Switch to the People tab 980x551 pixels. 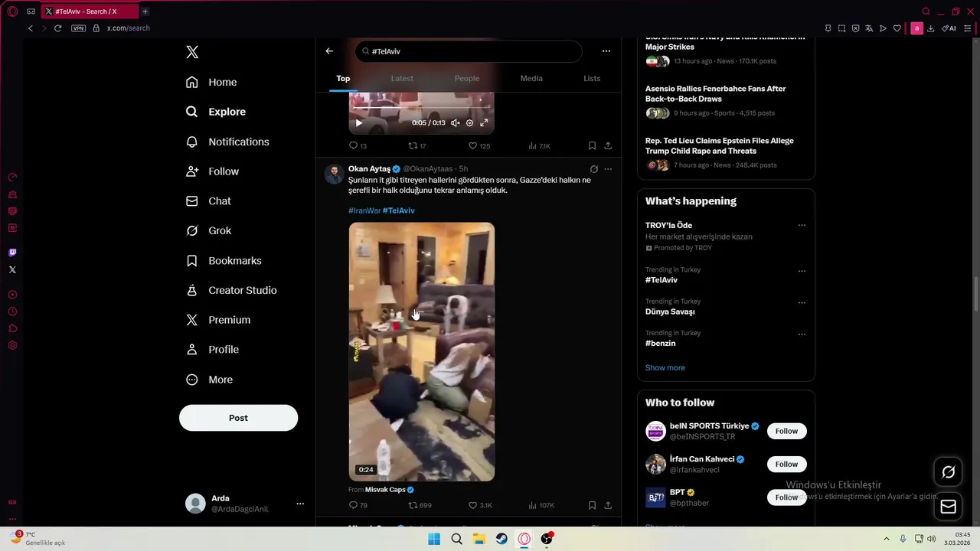467,78
